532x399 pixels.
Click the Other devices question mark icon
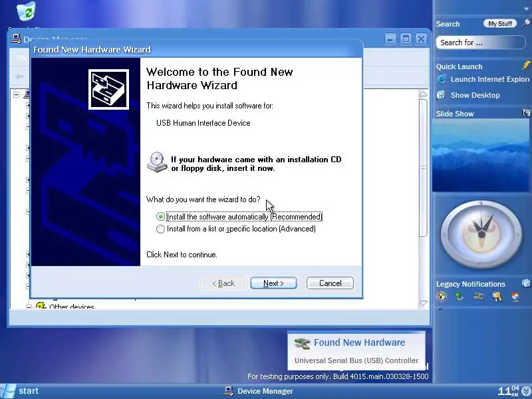point(41,305)
